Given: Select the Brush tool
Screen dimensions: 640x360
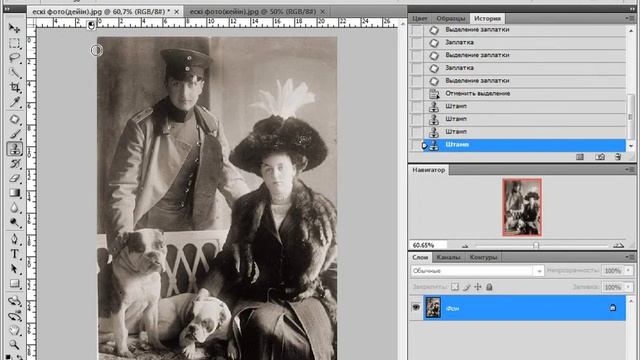Looking at the screenshot, I should point(14,134).
